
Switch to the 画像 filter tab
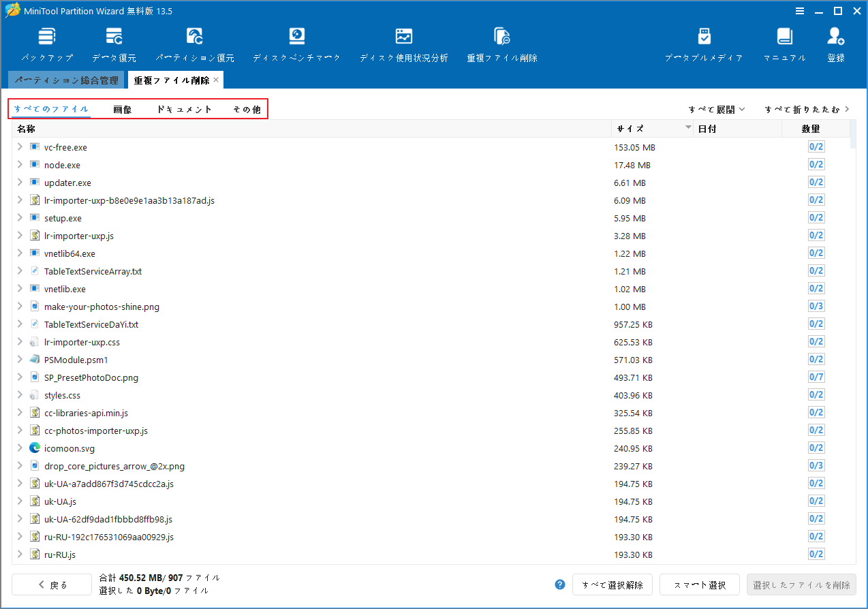coord(123,109)
